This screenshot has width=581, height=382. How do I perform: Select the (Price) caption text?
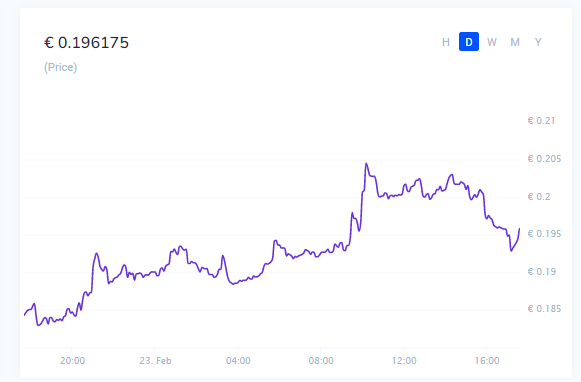tap(60, 67)
